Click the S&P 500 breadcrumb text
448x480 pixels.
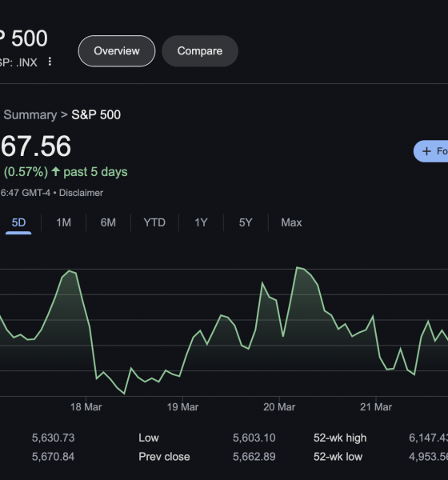coord(96,114)
